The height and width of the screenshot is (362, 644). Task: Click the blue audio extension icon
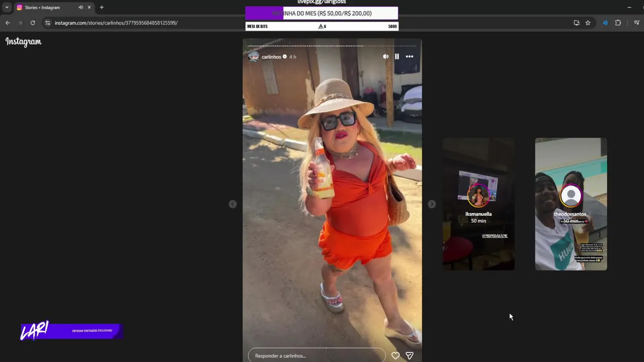[605, 23]
